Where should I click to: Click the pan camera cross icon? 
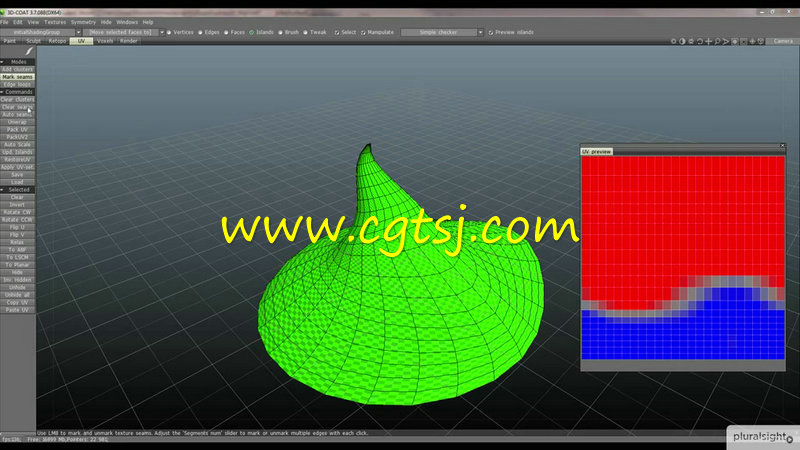[x=709, y=41]
